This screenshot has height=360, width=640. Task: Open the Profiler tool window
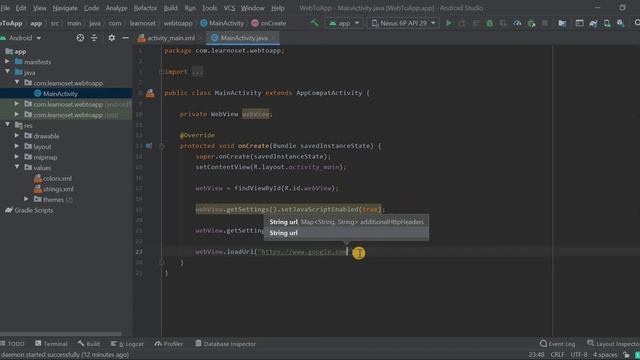(x=169, y=344)
